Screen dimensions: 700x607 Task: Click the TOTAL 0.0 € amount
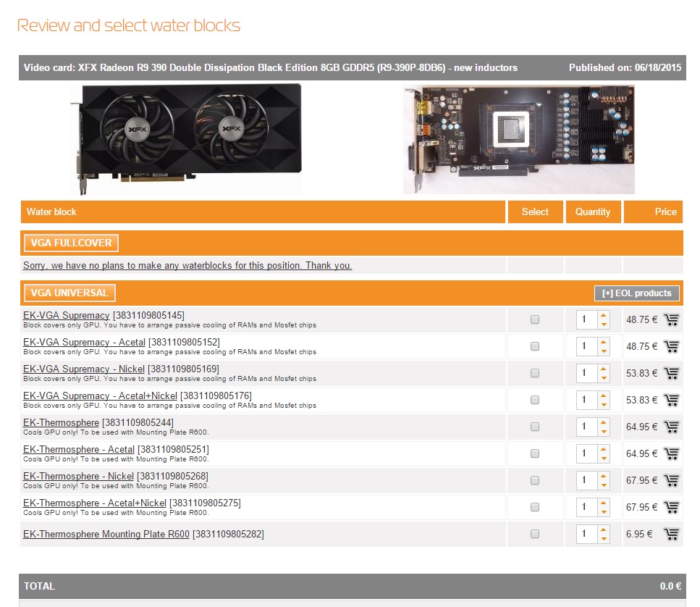coord(670,586)
